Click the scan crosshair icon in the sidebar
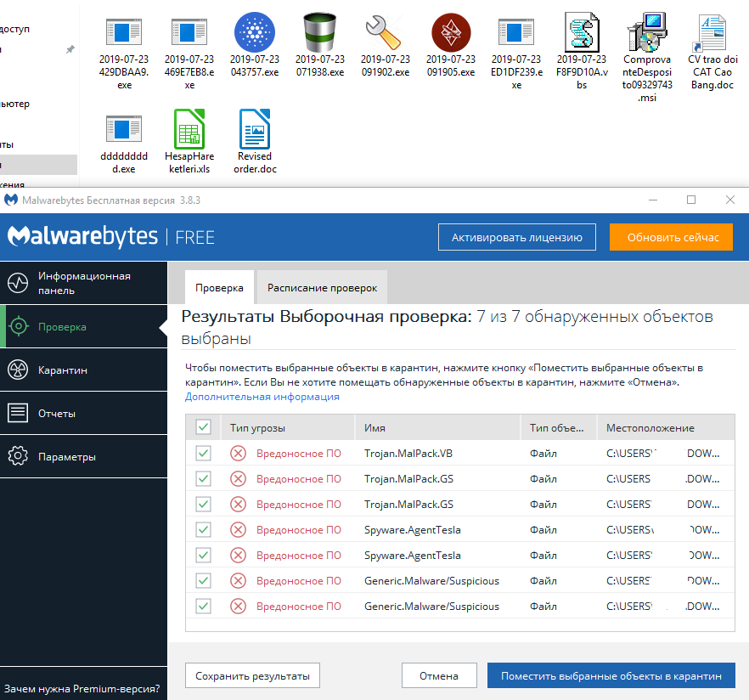 pyautogui.click(x=18, y=326)
